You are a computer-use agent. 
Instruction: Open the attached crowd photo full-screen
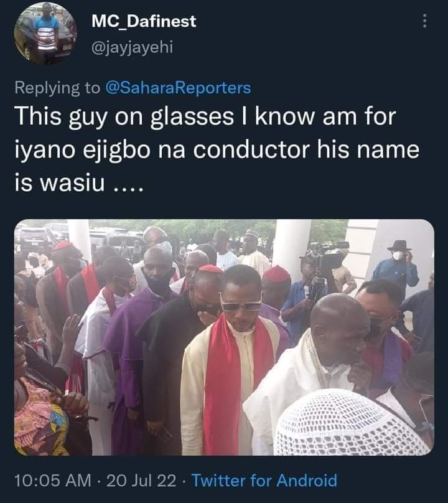coord(224,337)
